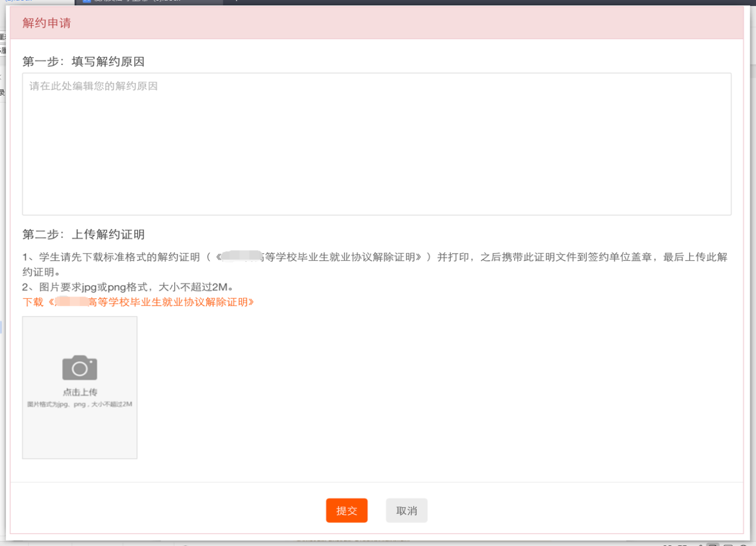The width and height of the screenshot is (756, 546).
Task: Click the pink header bar's empty right side
Action: [537, 23]
